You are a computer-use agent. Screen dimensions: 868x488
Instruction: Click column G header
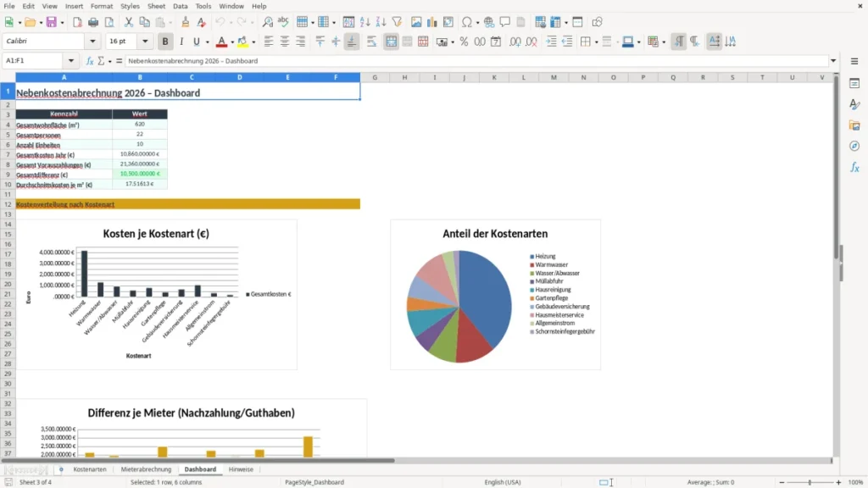pyautogui.click(x=375, y=77)
